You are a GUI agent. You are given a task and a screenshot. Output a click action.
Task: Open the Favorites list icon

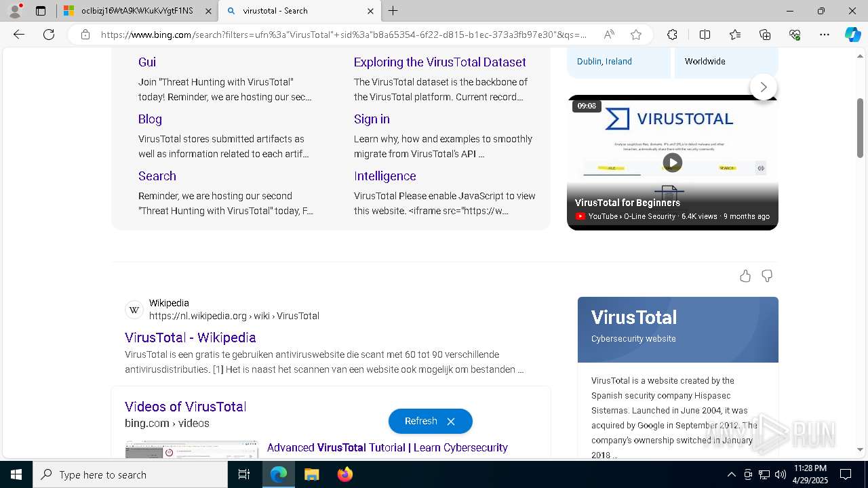click(x=735, y=35)
